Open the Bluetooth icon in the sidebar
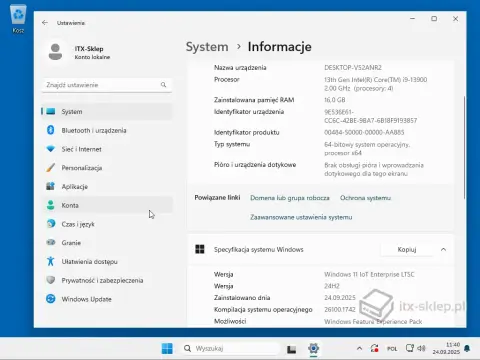The width and height of the screenshot is (480, 360). point(51,130)
